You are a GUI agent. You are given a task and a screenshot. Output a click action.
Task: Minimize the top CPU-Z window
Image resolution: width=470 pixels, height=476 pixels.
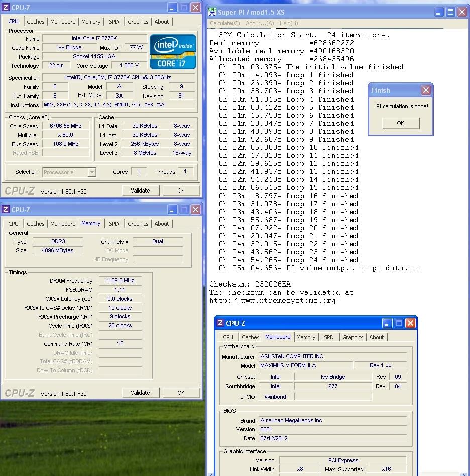(x=172, y=7)
